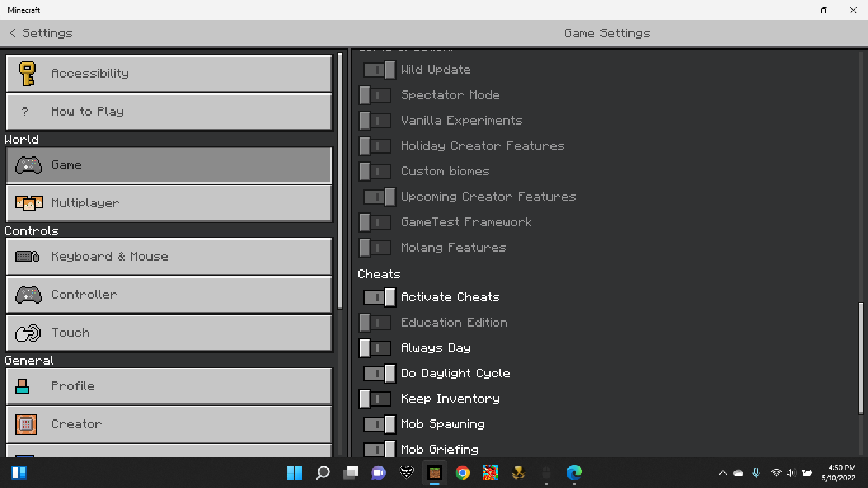The width and height of the screenshot is (868, 488).
Task: Click the Profile character icon
Action: point(23,386)
